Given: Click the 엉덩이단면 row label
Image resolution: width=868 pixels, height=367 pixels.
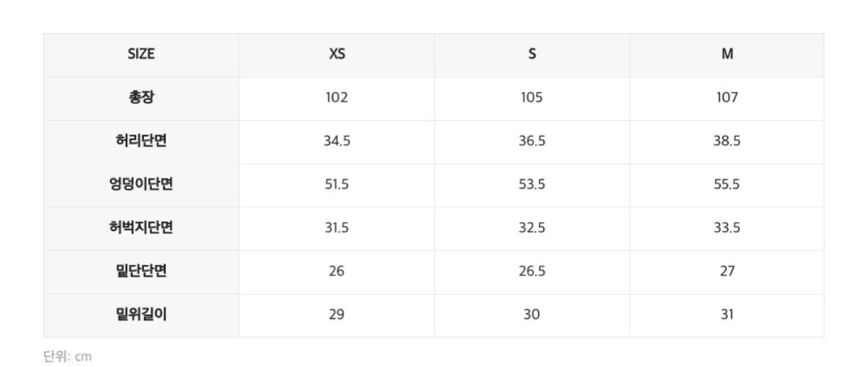Looking at the screenshot, I should point(141,185).
